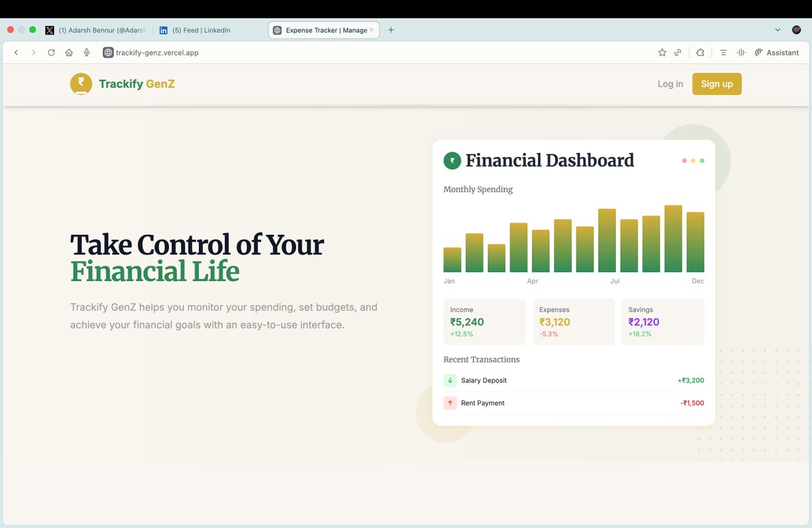Viewport: 812px width, 528px height.
Task: Select the Rent Payment transaction label
Action: click(x=482, y=403)
